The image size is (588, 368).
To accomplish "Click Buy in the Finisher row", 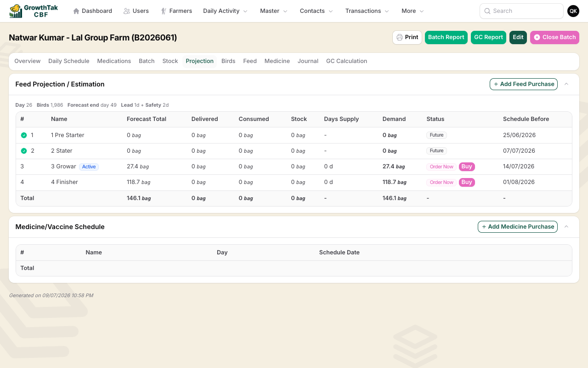I will [467, 182].
